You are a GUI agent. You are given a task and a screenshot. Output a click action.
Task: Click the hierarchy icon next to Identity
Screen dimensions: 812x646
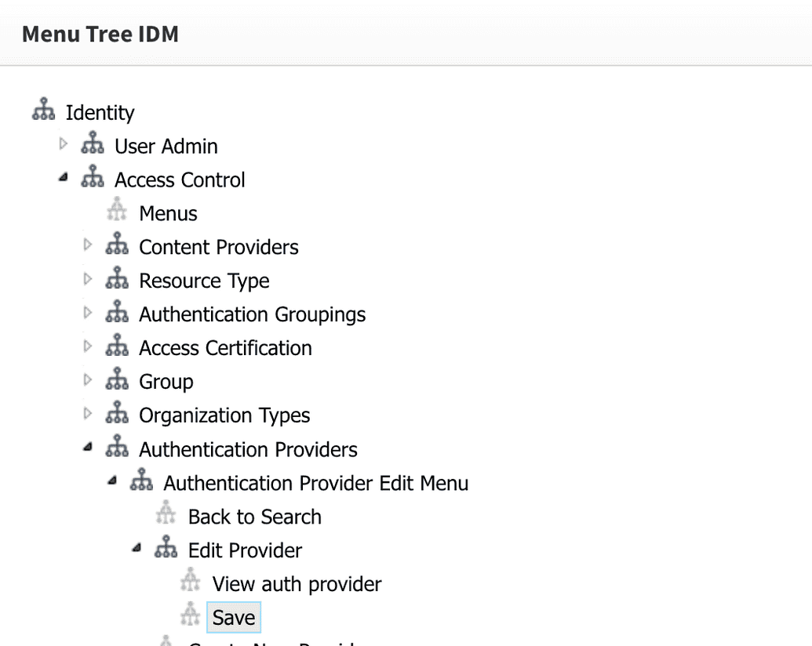click(42, 110)
